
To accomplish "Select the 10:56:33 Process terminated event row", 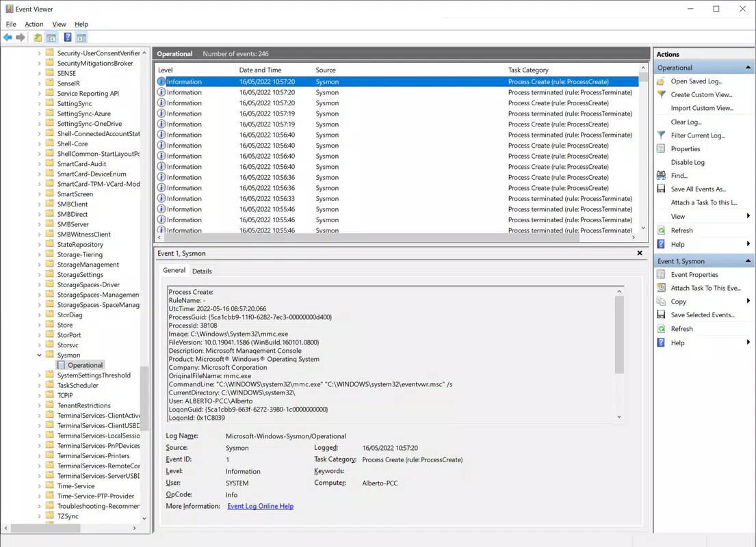I will tap(397, 198).
